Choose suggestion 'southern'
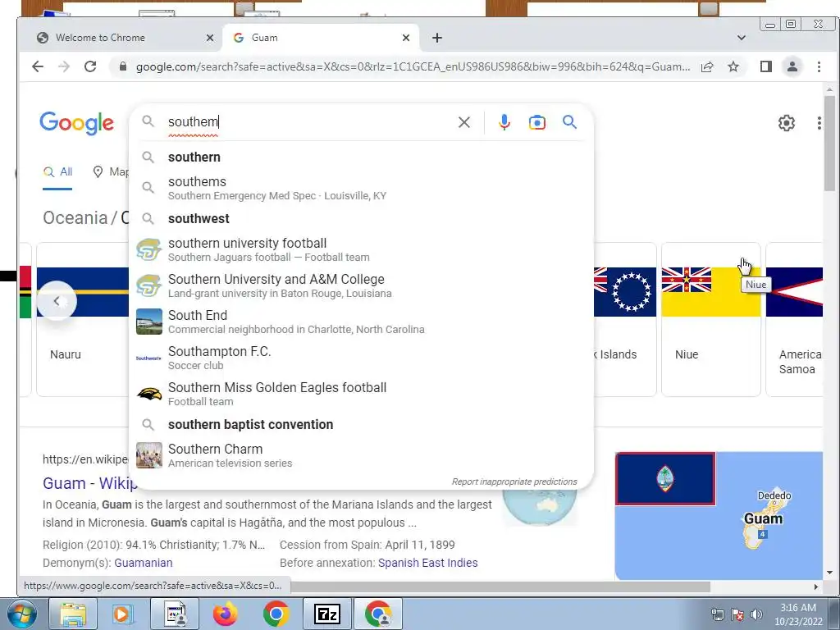 362,157
